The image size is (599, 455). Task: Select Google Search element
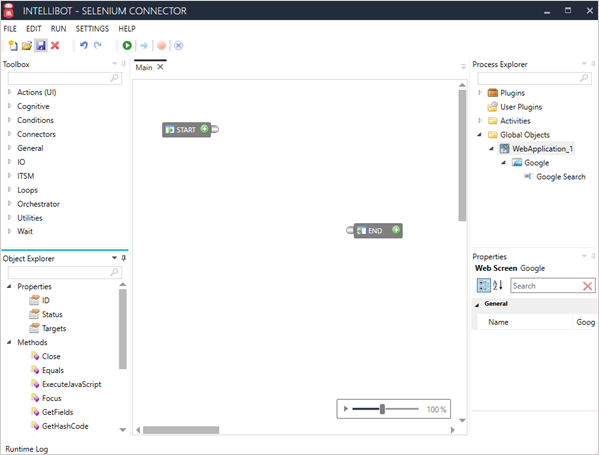pos(555,176)
